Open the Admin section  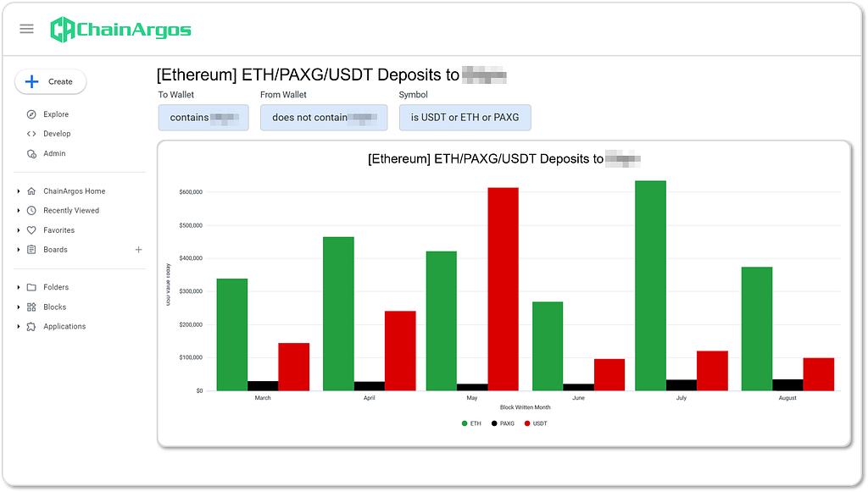54,153
